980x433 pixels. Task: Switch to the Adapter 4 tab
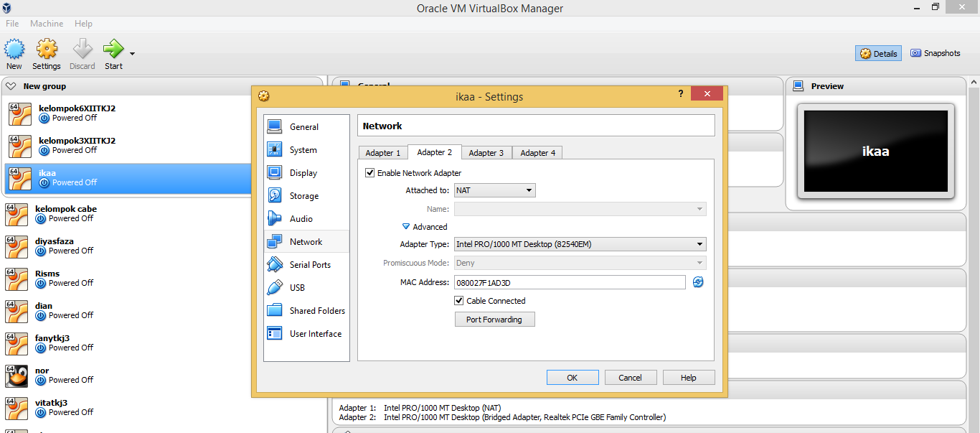(x=537, y=153)
